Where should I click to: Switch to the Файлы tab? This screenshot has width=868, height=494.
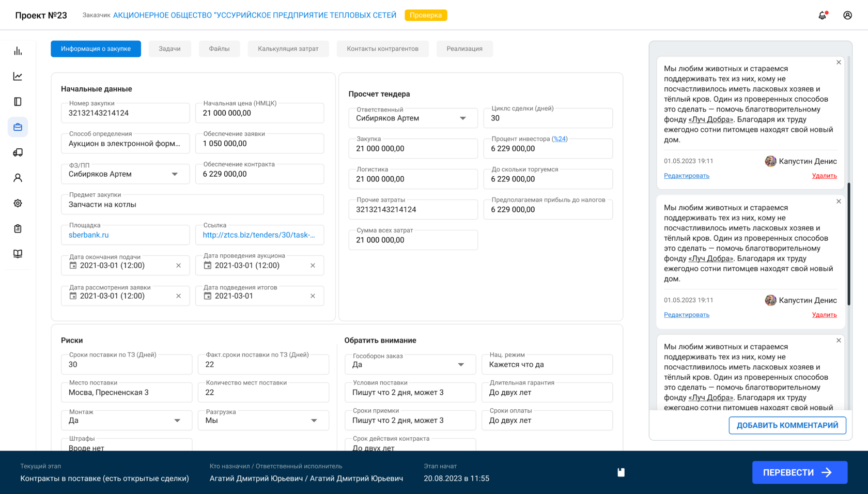[219, 49]
